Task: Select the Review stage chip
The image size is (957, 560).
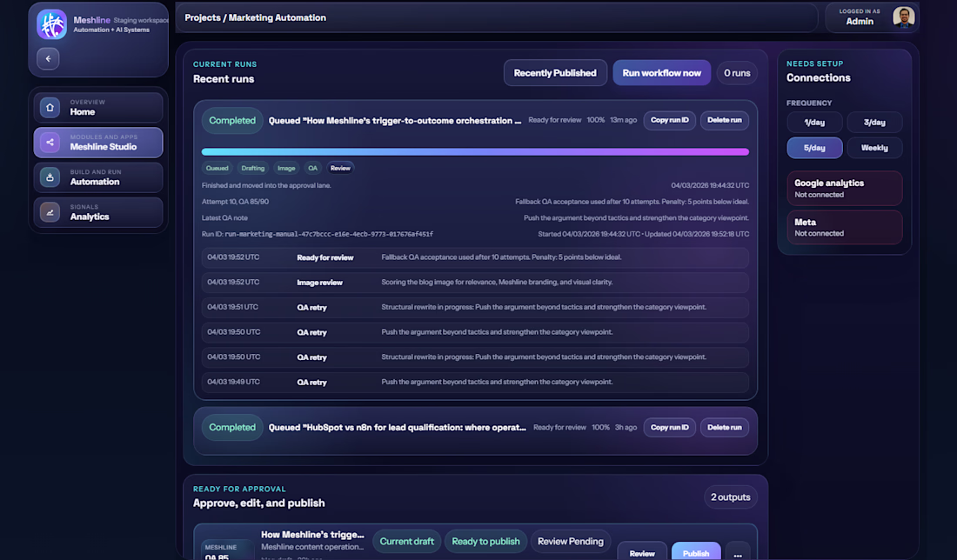Action: click(340, 168)
